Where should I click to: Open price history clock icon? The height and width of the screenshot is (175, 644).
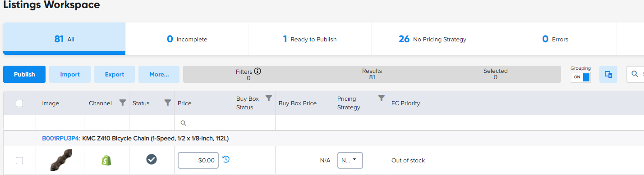pyautogui.click(x=226, y=159)
